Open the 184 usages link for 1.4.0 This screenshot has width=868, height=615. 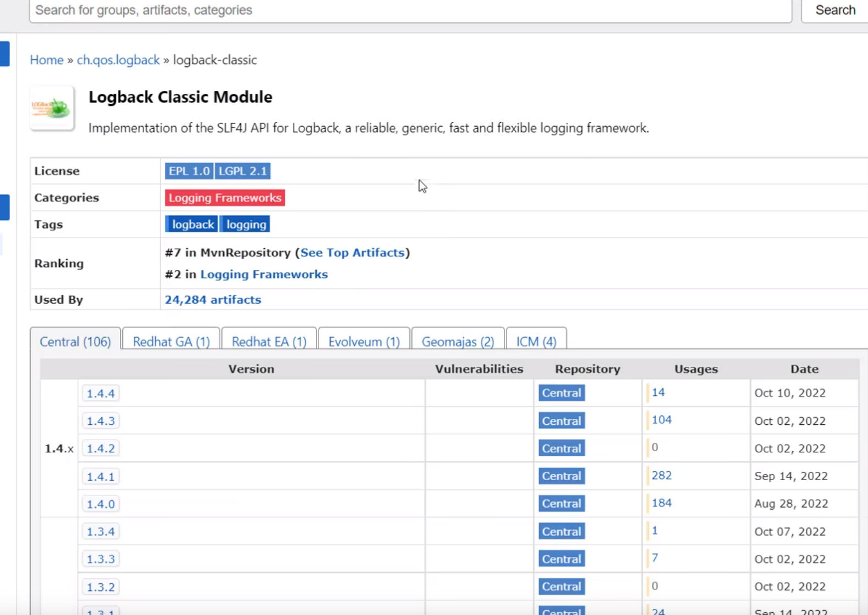[x=661, y=503]
